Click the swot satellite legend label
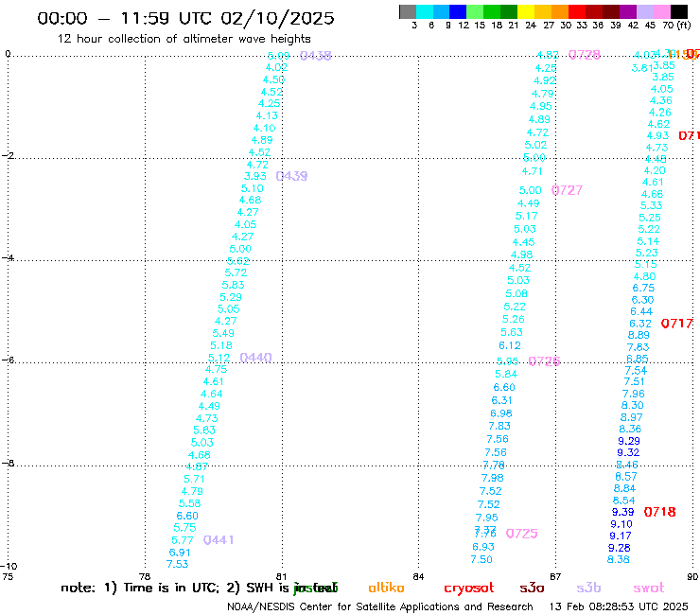This screenshot has width=700, height=615. tap(649, 589)
